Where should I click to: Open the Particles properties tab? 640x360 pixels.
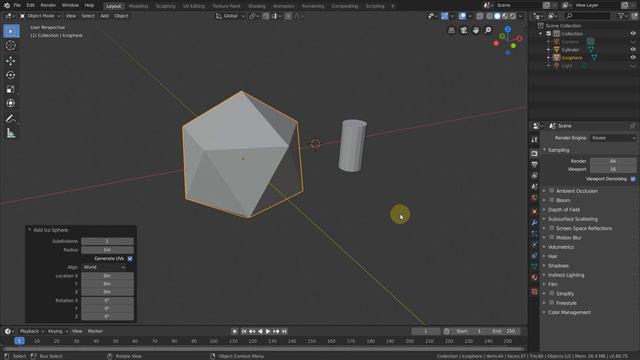pos(534,233)
